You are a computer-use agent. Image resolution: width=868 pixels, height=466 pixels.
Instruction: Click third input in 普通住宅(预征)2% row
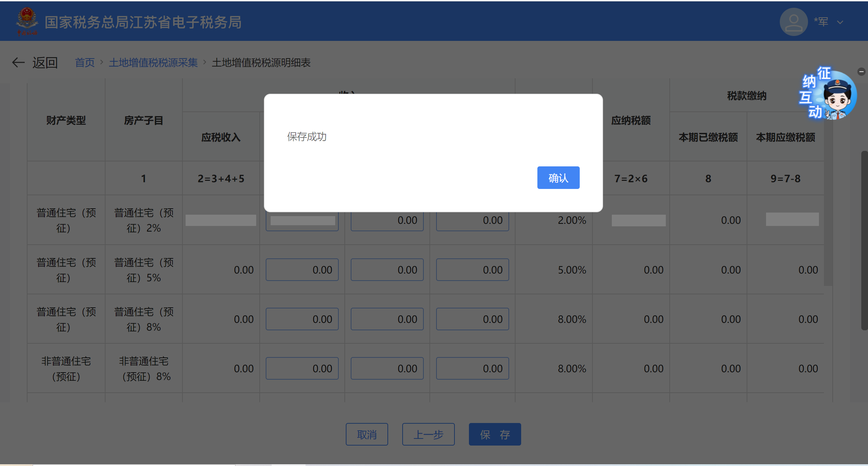472,221
